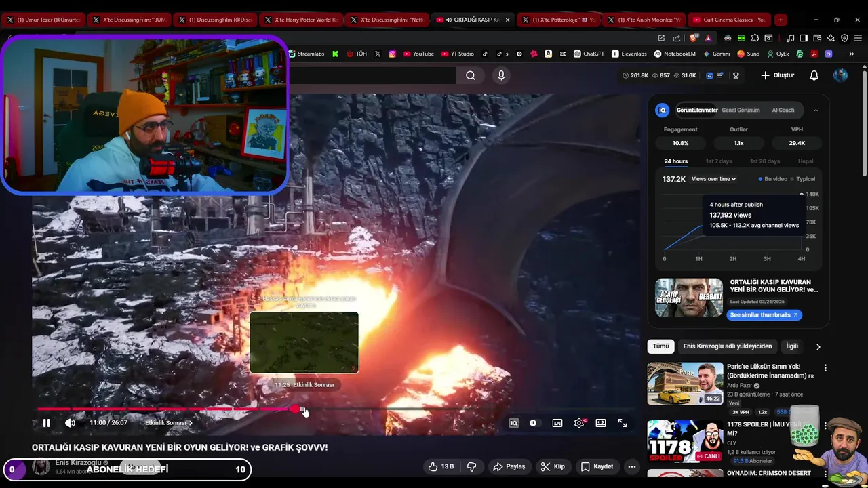Open options for Paris'te Lüksün video
868x488 pixels.
(x=825, y=368)
